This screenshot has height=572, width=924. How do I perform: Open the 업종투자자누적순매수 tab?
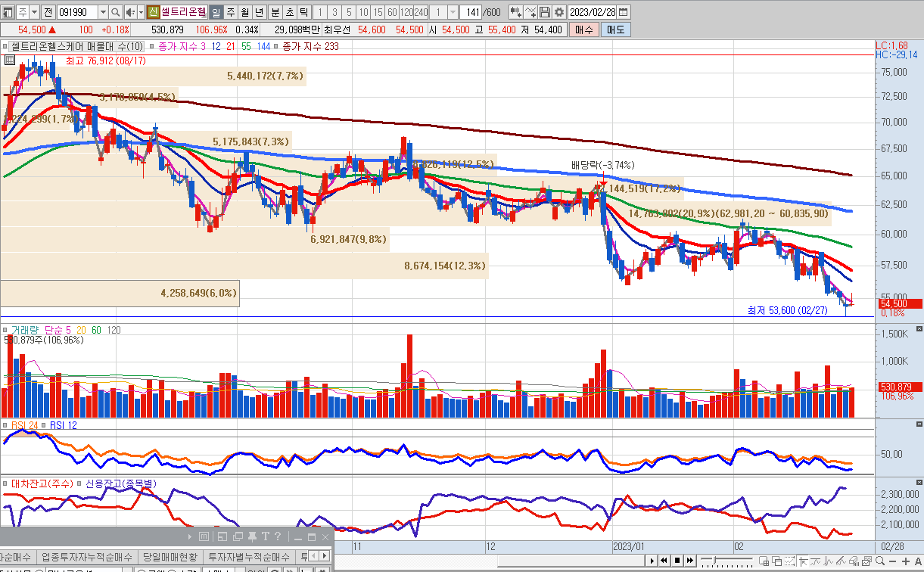point(87,557)
